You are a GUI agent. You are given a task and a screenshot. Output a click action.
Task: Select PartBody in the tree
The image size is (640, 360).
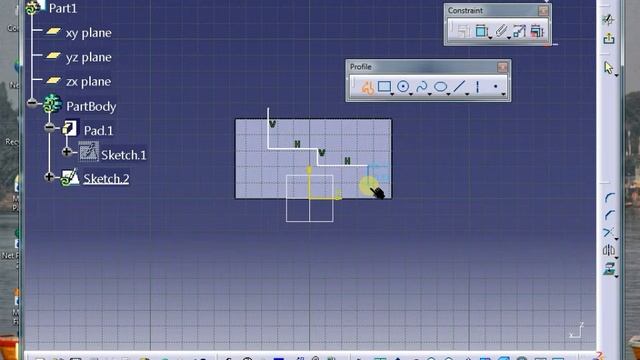click(91, 107)
